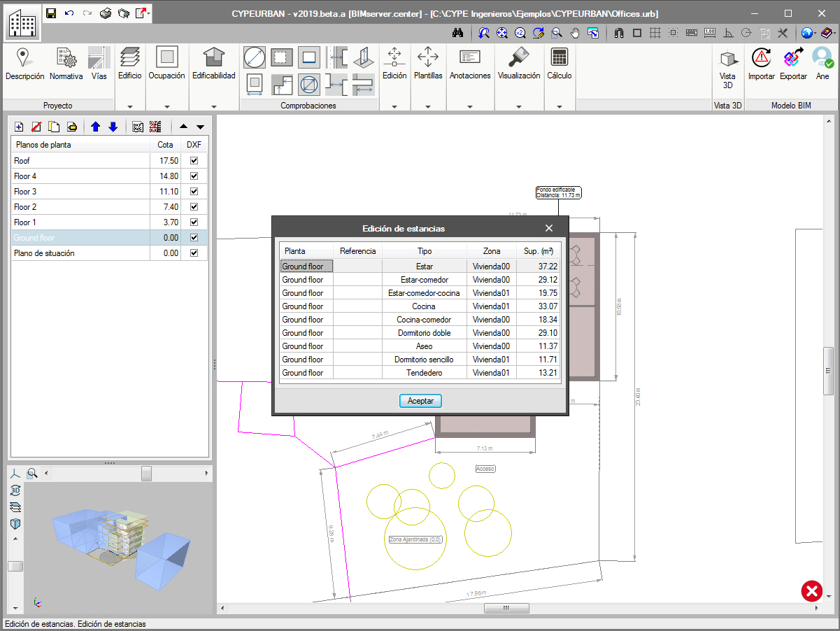Close the Edición de estancias dialog
This screenshot has height=631, width=840.
549,228
